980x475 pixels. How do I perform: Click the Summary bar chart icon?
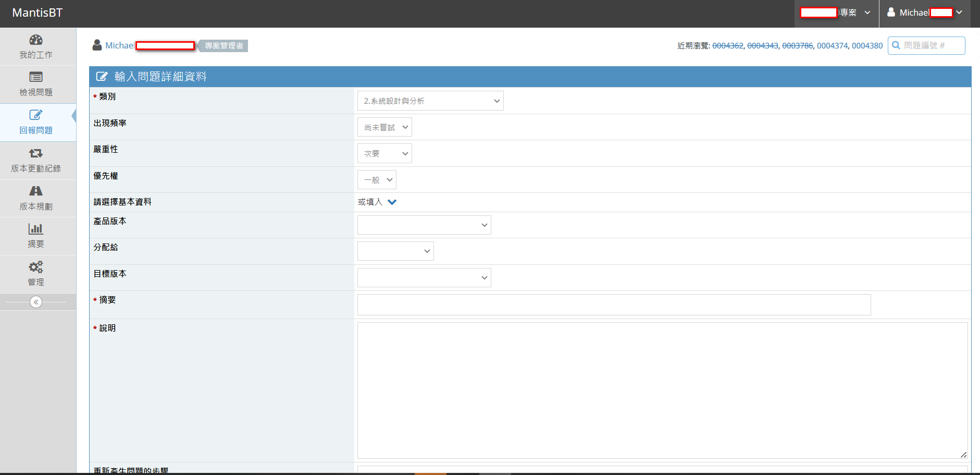pos(36,229)
